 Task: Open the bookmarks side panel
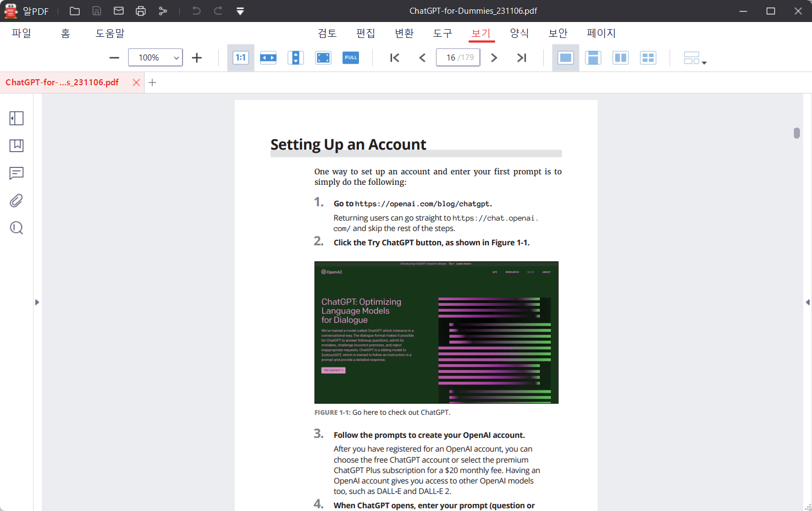click(16, 146)
